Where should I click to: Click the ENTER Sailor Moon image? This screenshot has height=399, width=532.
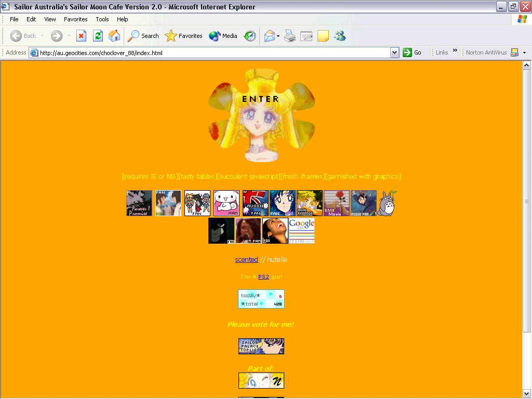click(x=262, y=115)
